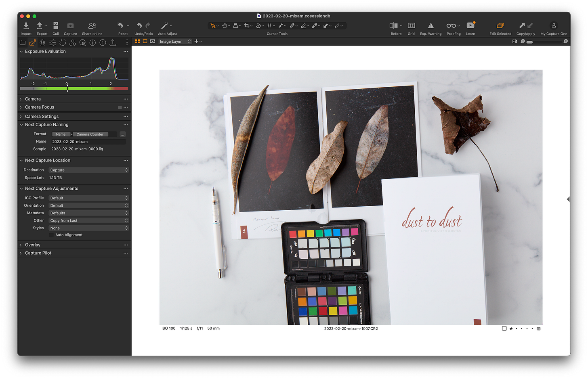Click the Redo arrow icon

pyautogui.click(x=148, y=25)
